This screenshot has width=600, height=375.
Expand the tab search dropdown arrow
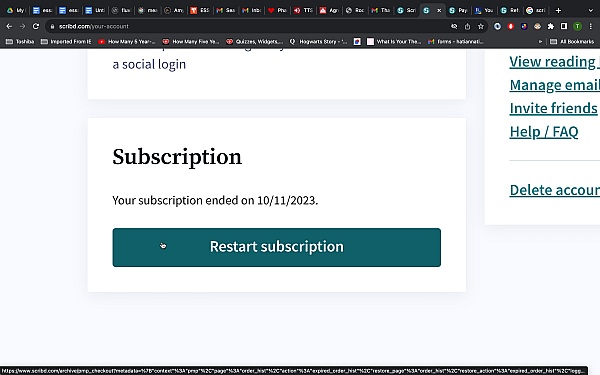point(590,10)
